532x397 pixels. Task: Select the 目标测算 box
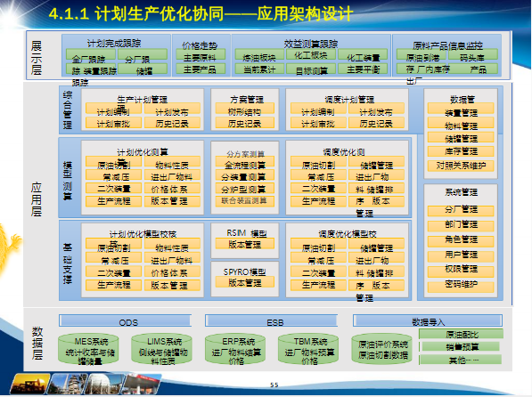point(311,69)
